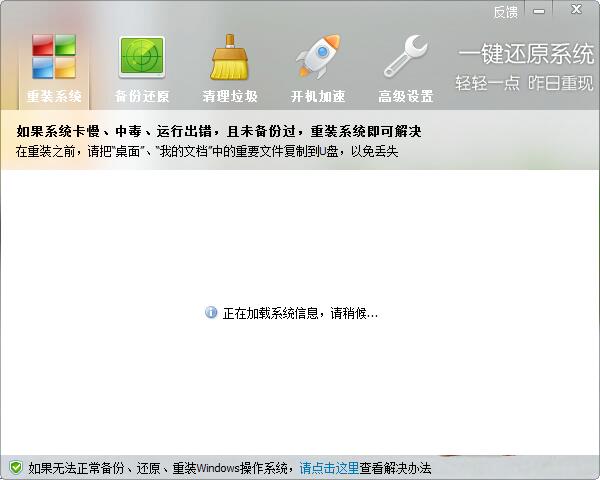Viewport: 600px width, 480px height.
Task: Go to the 开机加速 tab label
Action: [318, 96]
